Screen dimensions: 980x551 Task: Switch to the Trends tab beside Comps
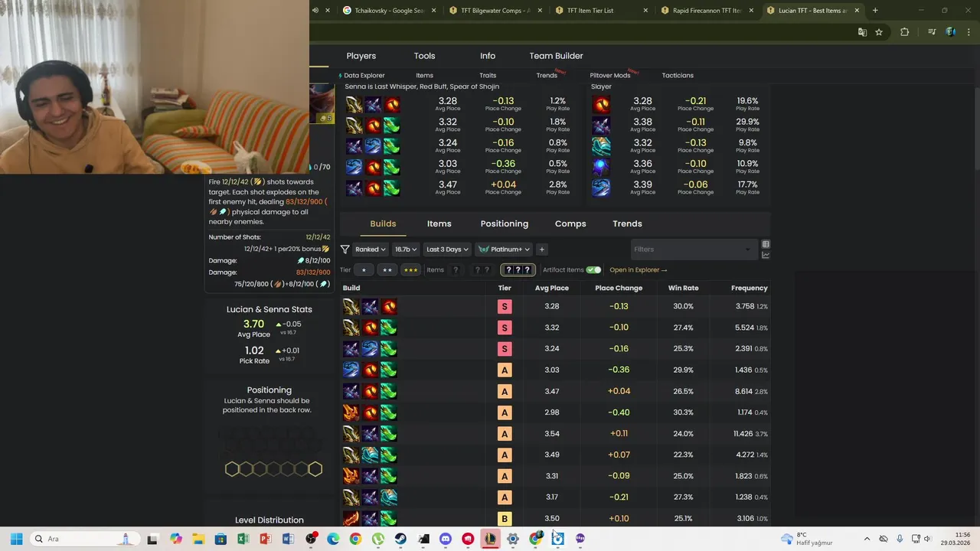(x=627, y=223)
